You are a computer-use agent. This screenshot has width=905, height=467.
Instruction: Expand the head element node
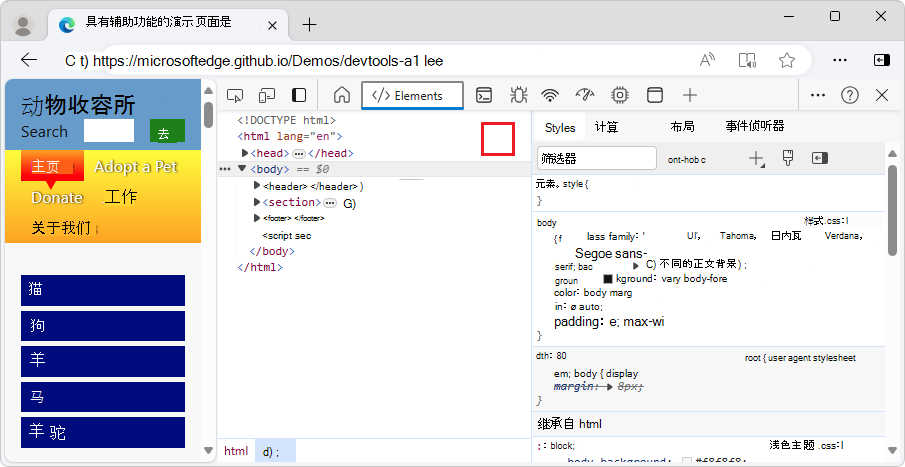(x=245, y=153)
